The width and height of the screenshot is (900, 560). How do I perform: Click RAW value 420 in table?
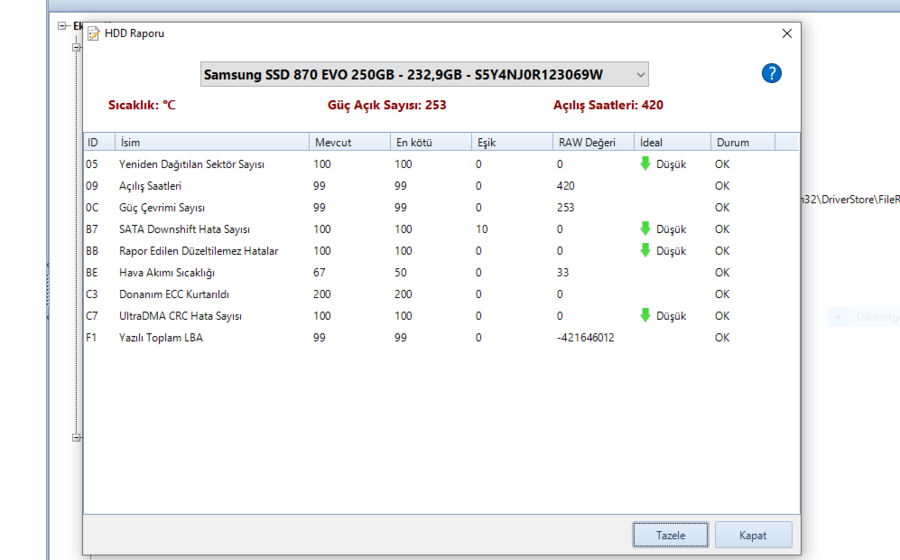click(x=565, y=186)
